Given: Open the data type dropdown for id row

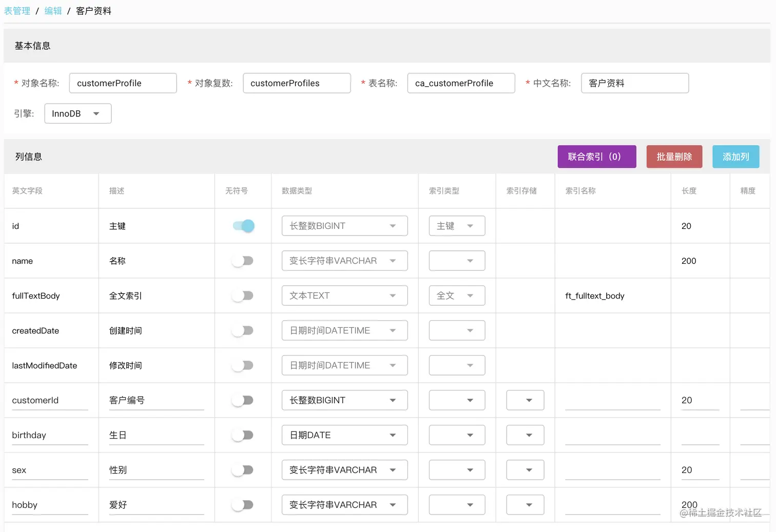Looking at the screenshot, I should (x=344, y=226).
